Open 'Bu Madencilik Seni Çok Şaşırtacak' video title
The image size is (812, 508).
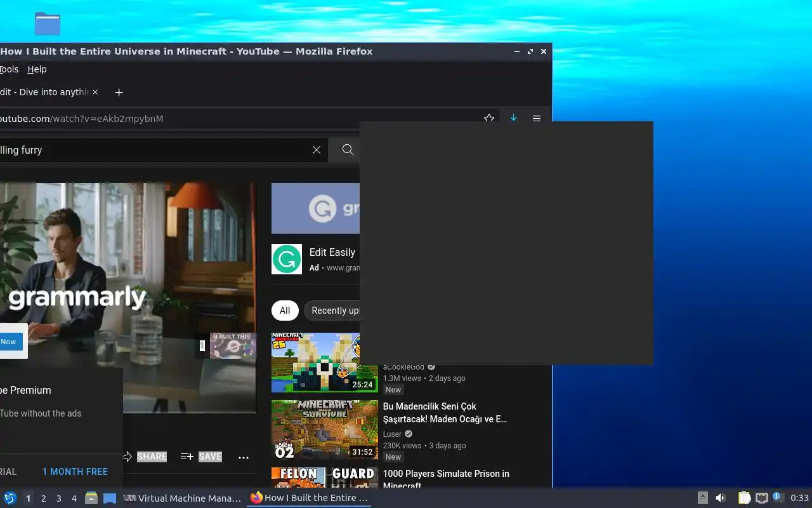[x=445, y=413]
